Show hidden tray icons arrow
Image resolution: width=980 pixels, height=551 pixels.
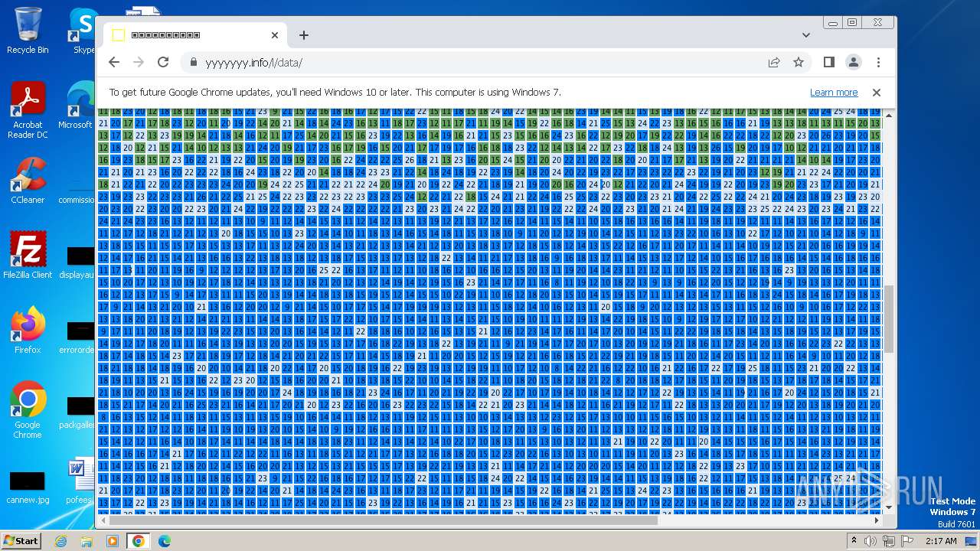point(854,541)
